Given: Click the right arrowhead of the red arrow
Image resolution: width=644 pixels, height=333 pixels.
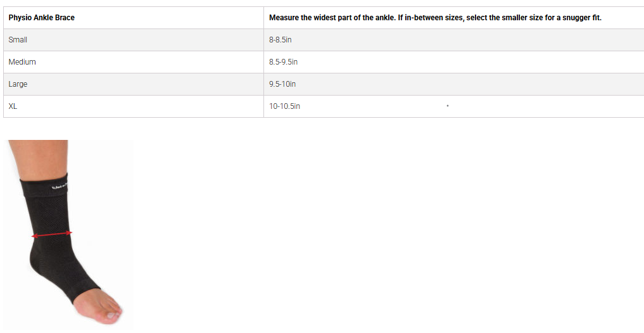Looking at the screenshot, I should (70, 232).
